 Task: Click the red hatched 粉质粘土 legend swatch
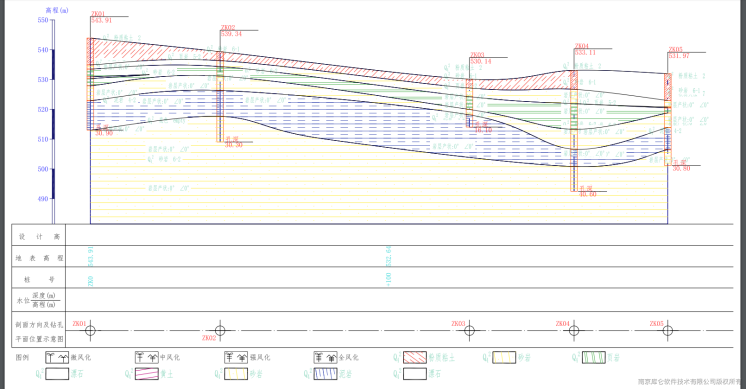[415, 357]
